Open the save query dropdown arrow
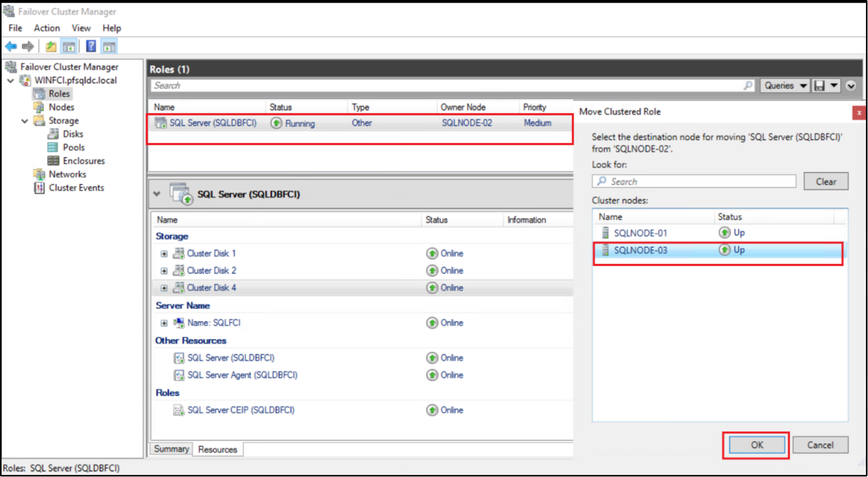Image resolution: width=868 pixels, height=477 pixels. point(834,86)
